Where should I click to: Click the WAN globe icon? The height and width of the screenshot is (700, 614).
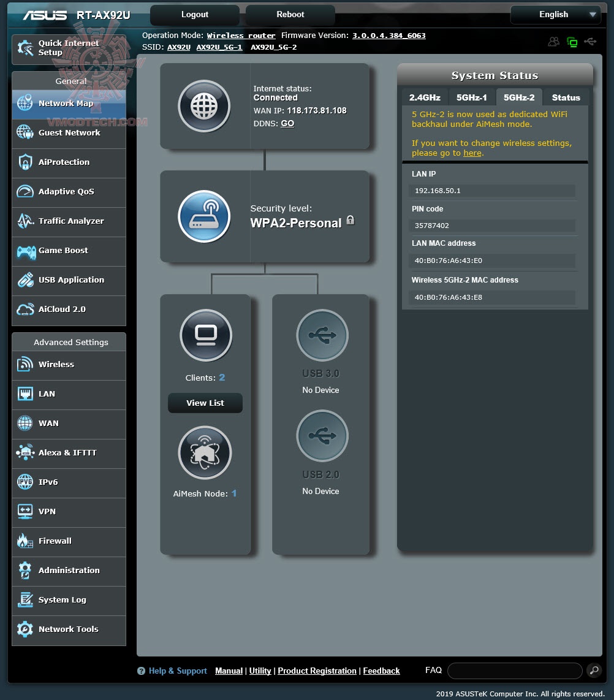[25, 423]
